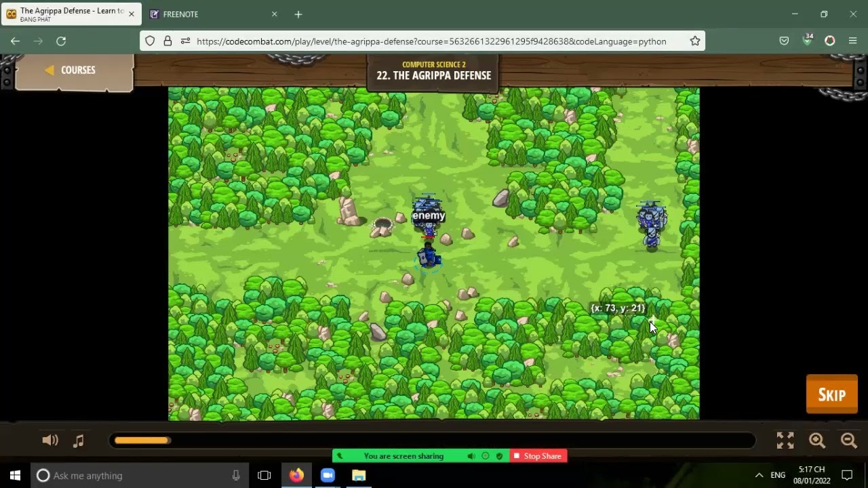Open clock showing 5:17 CH
The width and height of the screenshot is (868, 488).
click(x=812, y=475)
